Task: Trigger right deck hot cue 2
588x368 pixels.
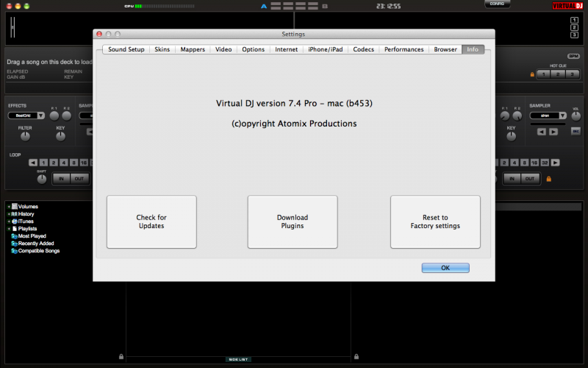Action: tap(558, 74)
